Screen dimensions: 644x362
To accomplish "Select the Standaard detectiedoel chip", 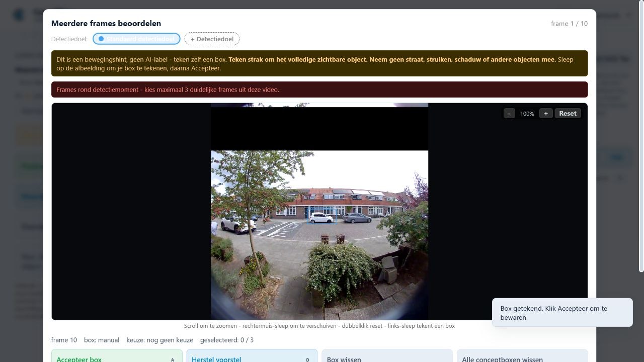I will pyautogui.click(x=136, y=39).
